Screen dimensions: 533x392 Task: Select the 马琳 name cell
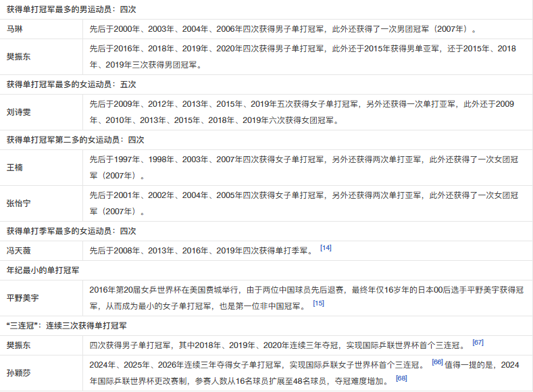tap(41, 29)
